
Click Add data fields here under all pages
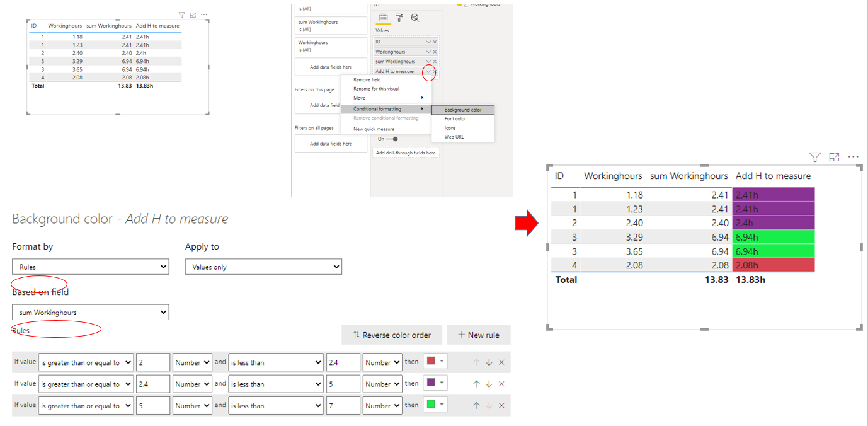[x=331, y=144]
